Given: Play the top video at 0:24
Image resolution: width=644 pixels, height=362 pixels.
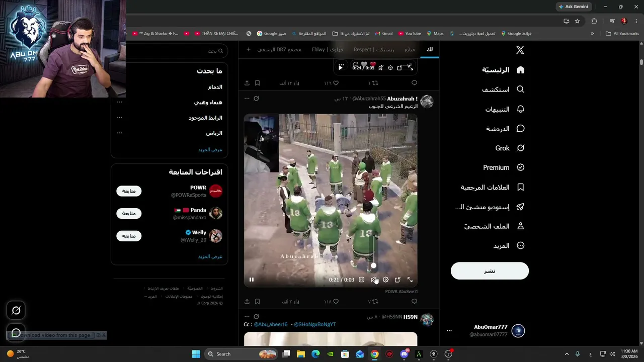Looking at the screenshot, I should pos(341,67).
